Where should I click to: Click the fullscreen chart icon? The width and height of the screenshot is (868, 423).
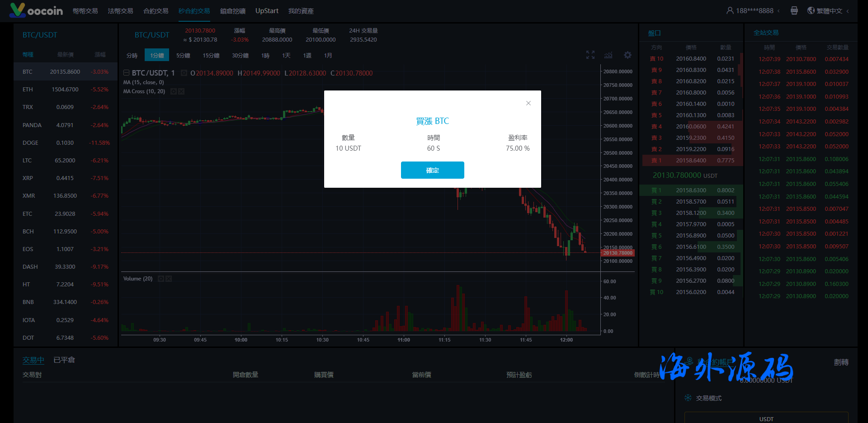coord(590,55)
